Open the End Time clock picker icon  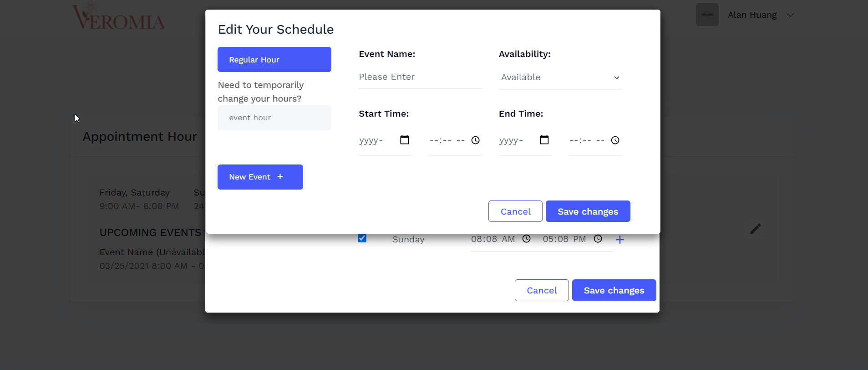pos(615,140)
